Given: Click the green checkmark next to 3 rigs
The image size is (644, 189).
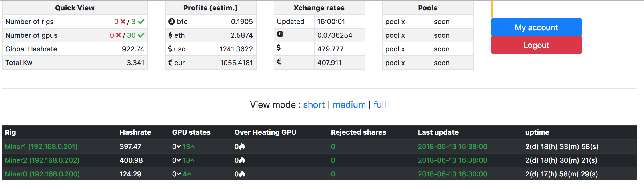Looking at the screenshot, I should coord(141,21).
